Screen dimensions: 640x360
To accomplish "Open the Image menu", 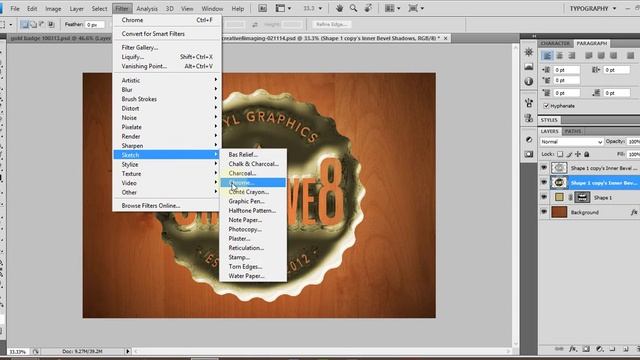I will click(53, 8).
